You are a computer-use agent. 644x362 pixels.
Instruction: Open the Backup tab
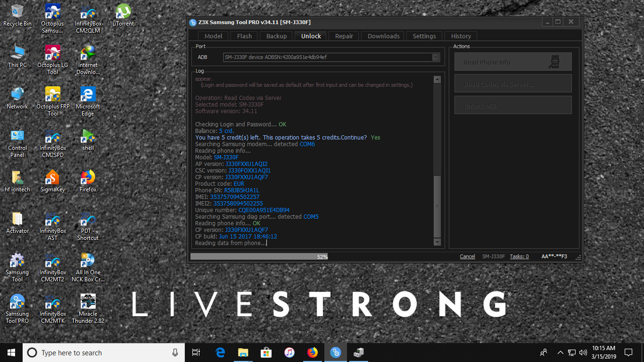pos(276,36)
